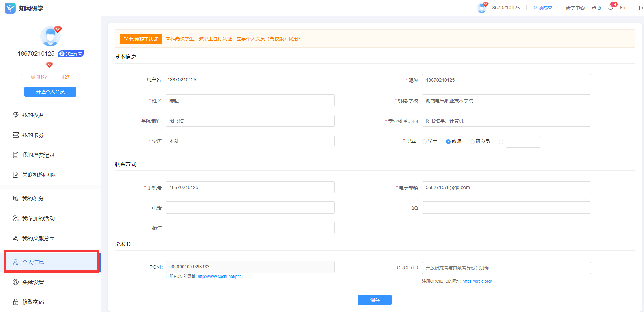Click the 开通个人会员 button

(50, 92)
